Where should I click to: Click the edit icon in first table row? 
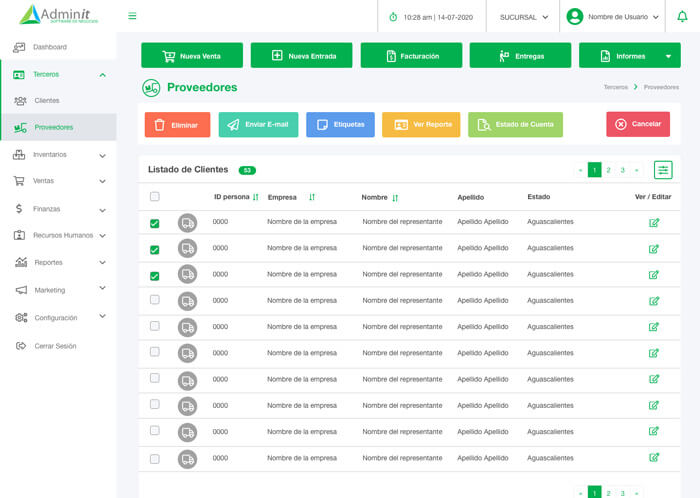(x=654, y=222)
